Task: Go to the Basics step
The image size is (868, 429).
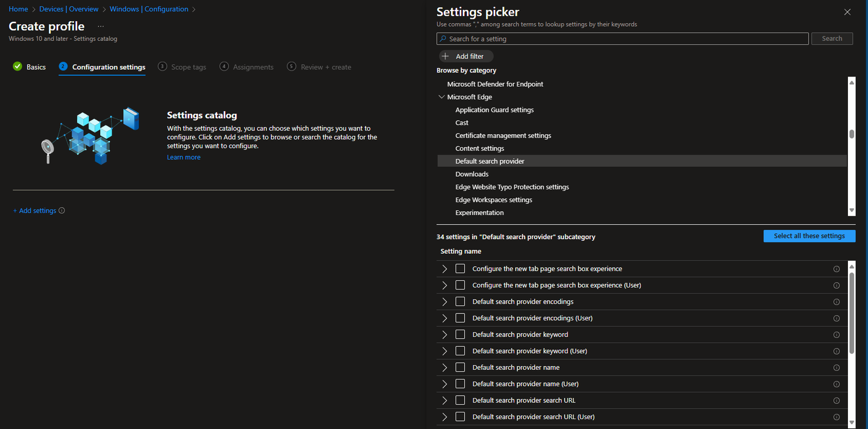Action: click(x=29, y=67)
